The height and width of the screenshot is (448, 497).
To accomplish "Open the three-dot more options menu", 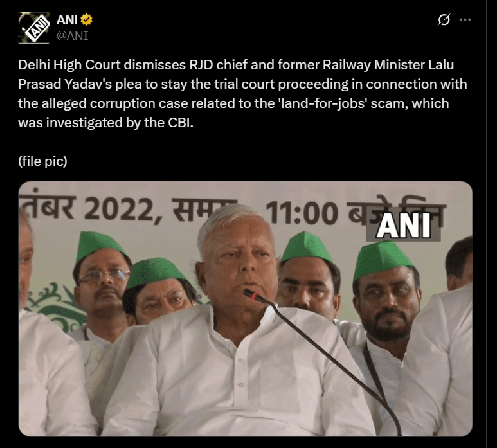I will point(465,20).
